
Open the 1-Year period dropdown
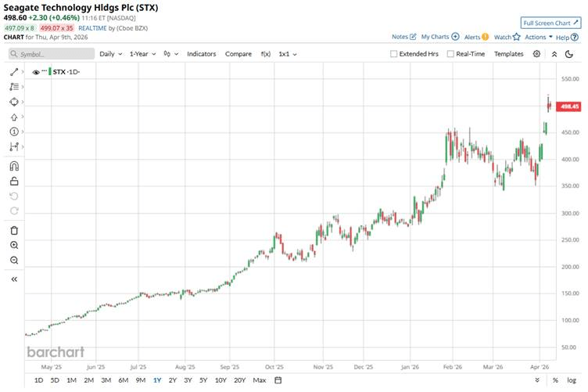142,54
